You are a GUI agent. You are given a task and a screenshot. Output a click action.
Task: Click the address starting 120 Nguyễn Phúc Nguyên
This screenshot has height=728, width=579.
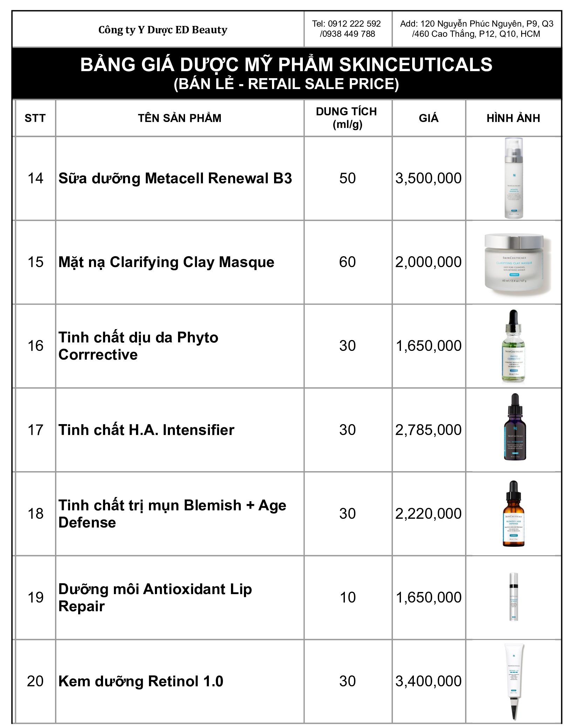[476, 24]
